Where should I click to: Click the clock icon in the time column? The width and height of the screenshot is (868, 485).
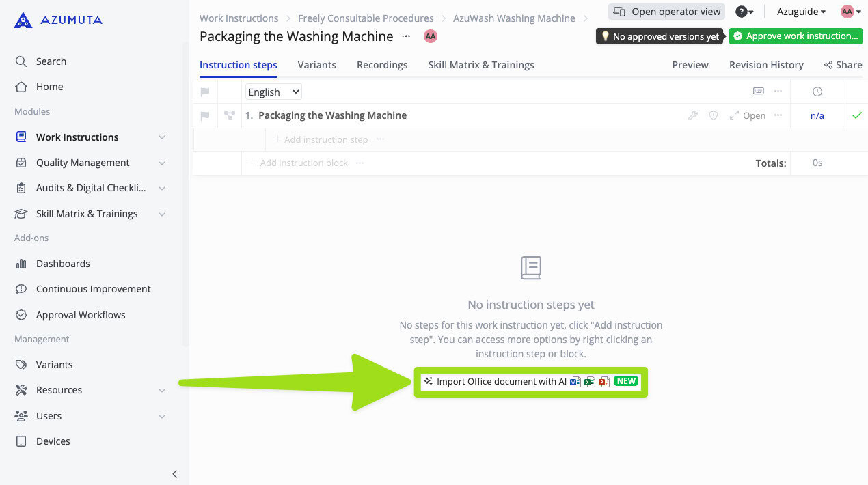tap(817, 91)
